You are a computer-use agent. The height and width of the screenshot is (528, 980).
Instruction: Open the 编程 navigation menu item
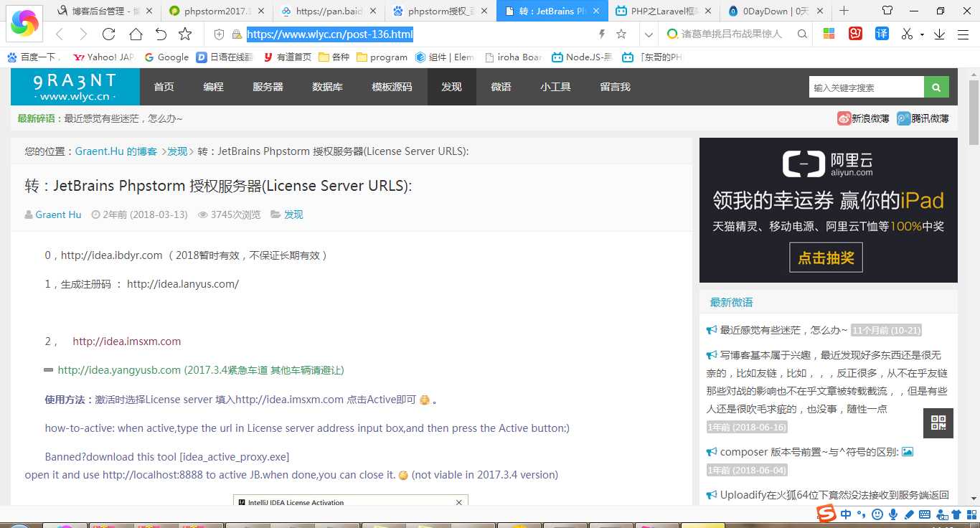(213, 87)
